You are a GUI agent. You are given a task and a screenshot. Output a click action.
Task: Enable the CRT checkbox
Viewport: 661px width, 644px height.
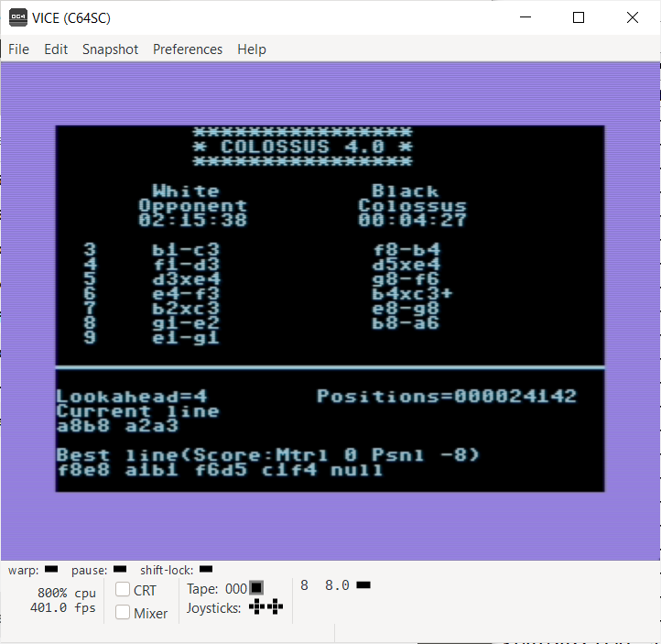pyautogui.click(x=123, y=589)
